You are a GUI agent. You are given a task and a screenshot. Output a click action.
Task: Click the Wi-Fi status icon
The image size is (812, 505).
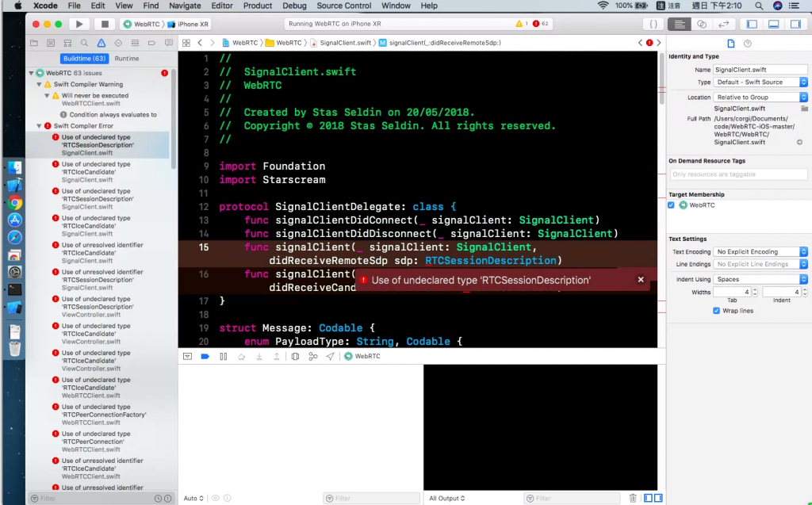click(x=603, y=6)
